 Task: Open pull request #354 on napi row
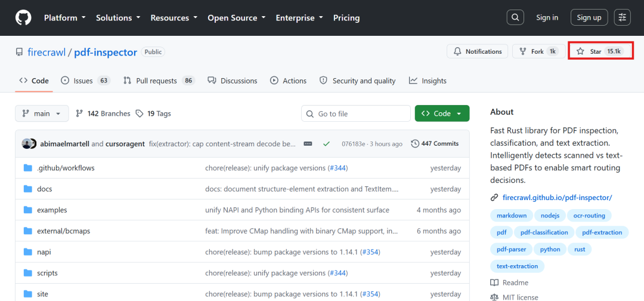tap(370, 252)
